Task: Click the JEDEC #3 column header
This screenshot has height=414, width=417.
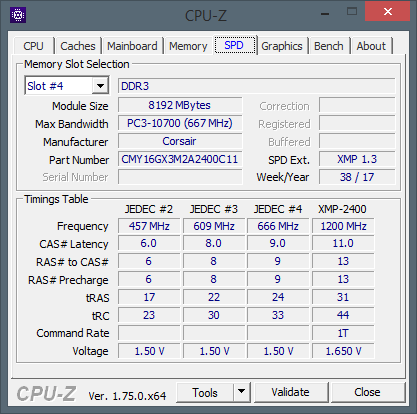Action: click(x=214, y=209)
